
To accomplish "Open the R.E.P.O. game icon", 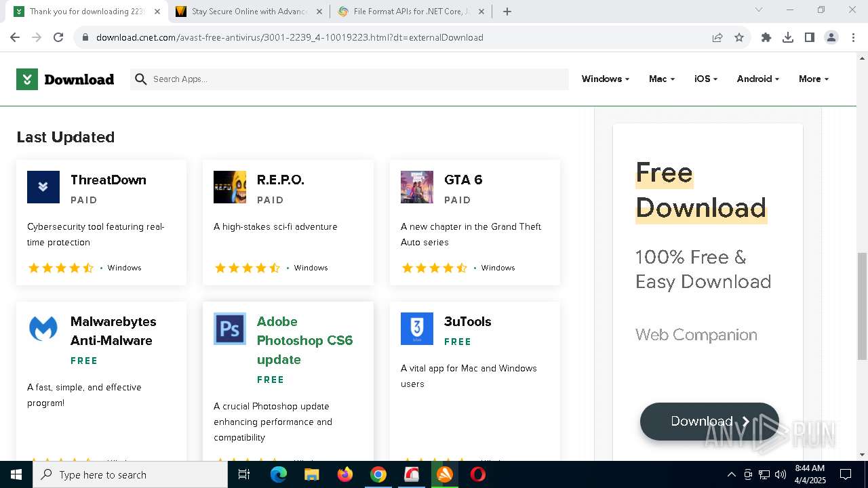I will click(x=230, y=187).
